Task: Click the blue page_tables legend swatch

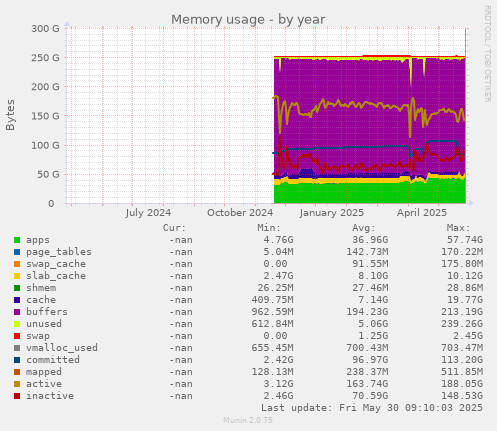Action: click(17, 252)
